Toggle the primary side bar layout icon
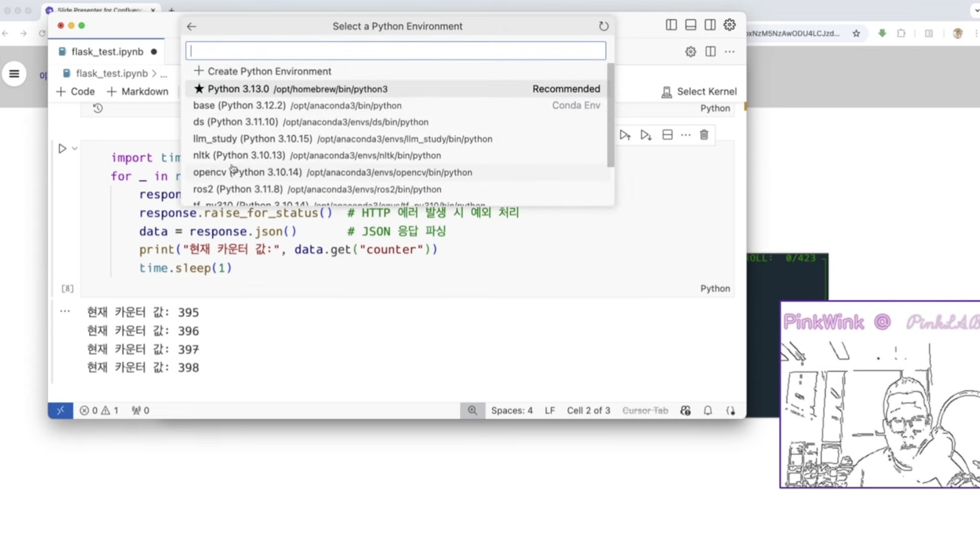Screen dimensions: 980x559 (671, 25)
